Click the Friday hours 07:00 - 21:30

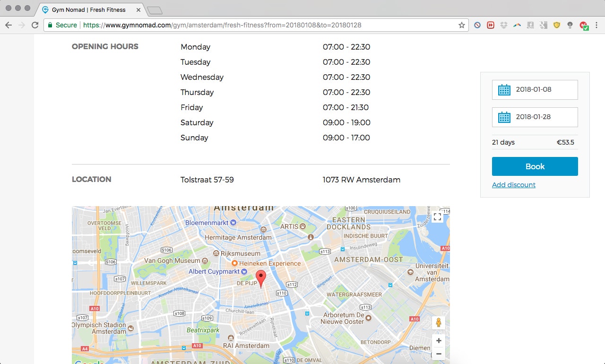[x=346, y=107]
